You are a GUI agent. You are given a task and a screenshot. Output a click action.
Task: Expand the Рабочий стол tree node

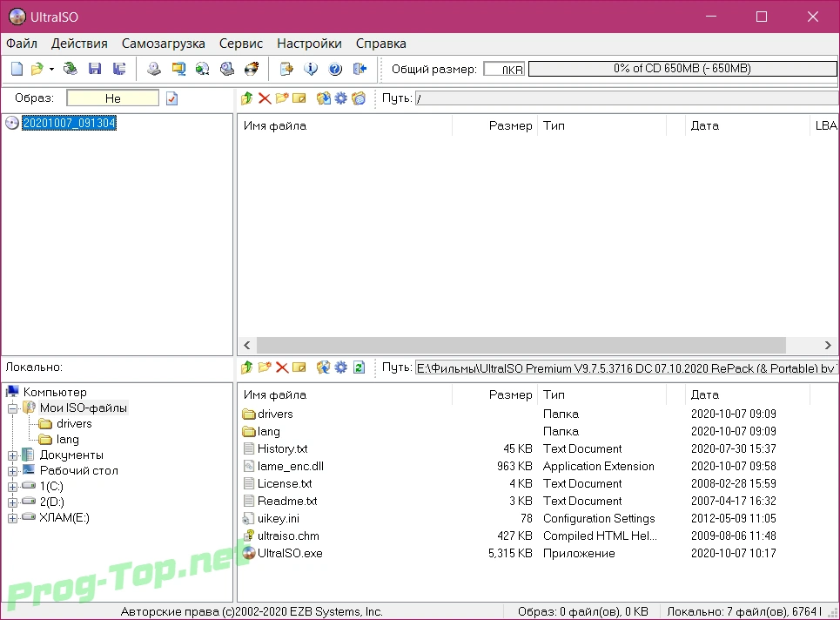point(13,471)
